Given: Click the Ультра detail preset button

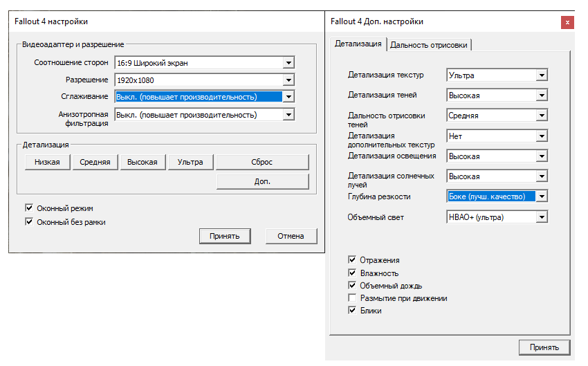Looking at the screenshot, I should 190,162.
